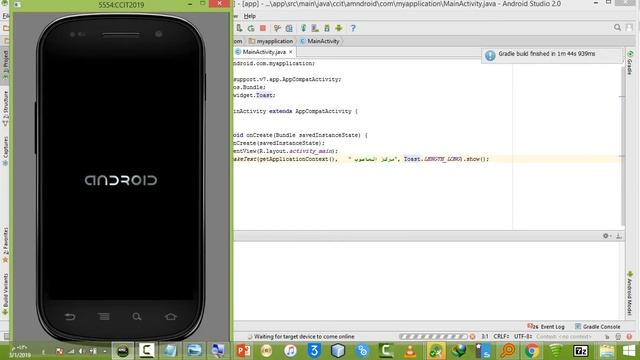640x360 pixels.
Task: Click the 7-Zip taskbar icon
Action: (x=580, y=351)
